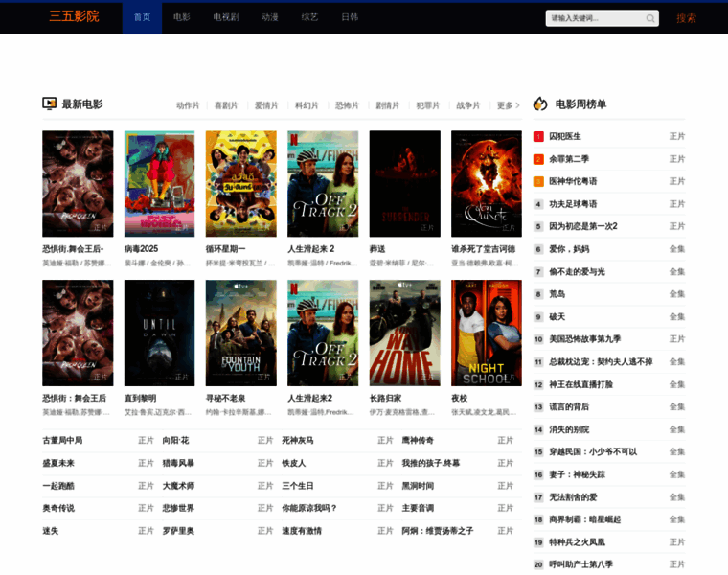Click the rank 3 badge for 医神华佗粤语

click(538, 181)
